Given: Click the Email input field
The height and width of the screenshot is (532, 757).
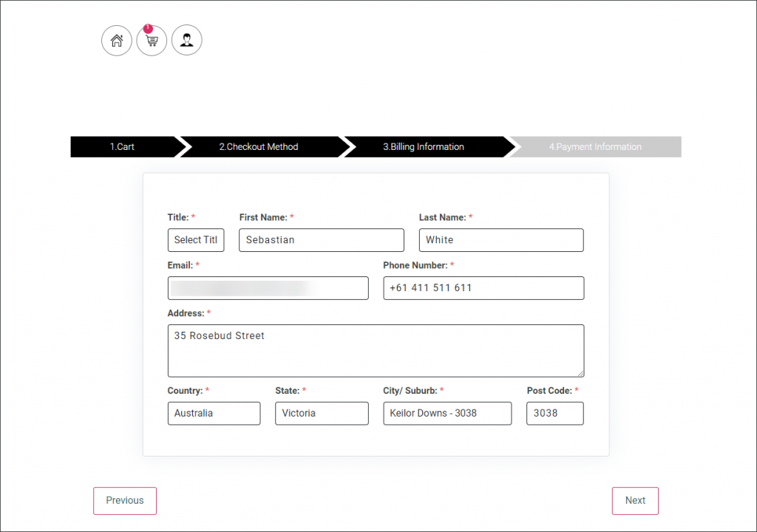Looking at the screenshot, I should point(268,288).
